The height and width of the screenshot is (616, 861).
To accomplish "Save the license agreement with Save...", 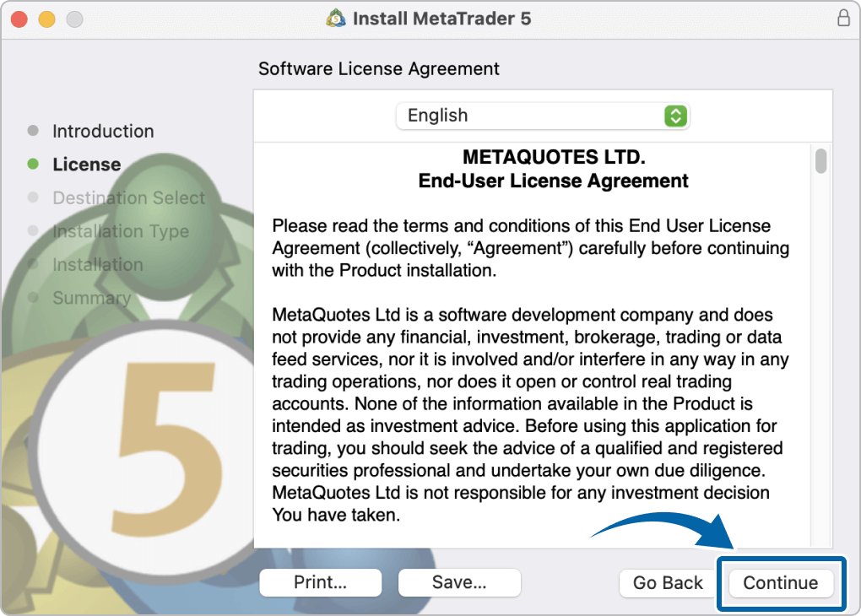I will point(459,582).
